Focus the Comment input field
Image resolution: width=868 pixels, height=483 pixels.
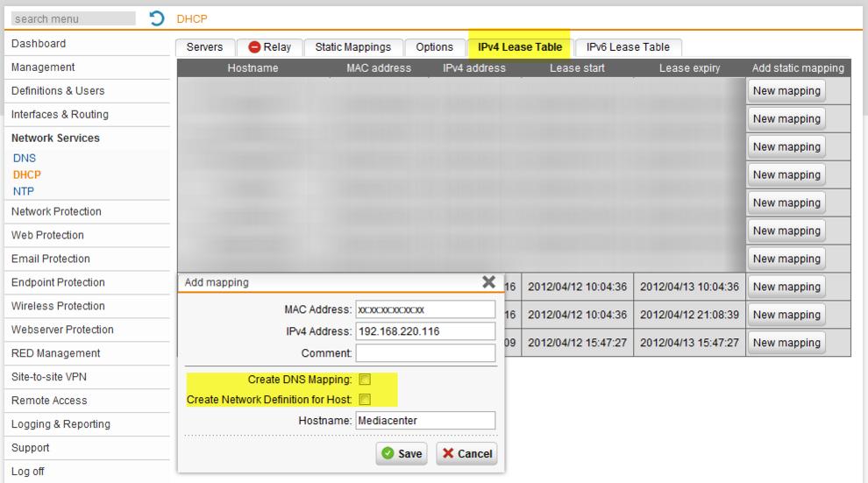425,353
